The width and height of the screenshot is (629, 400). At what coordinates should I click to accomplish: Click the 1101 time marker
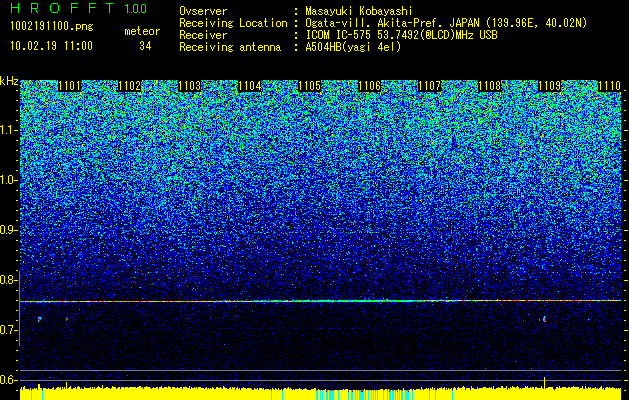(69, 86)
